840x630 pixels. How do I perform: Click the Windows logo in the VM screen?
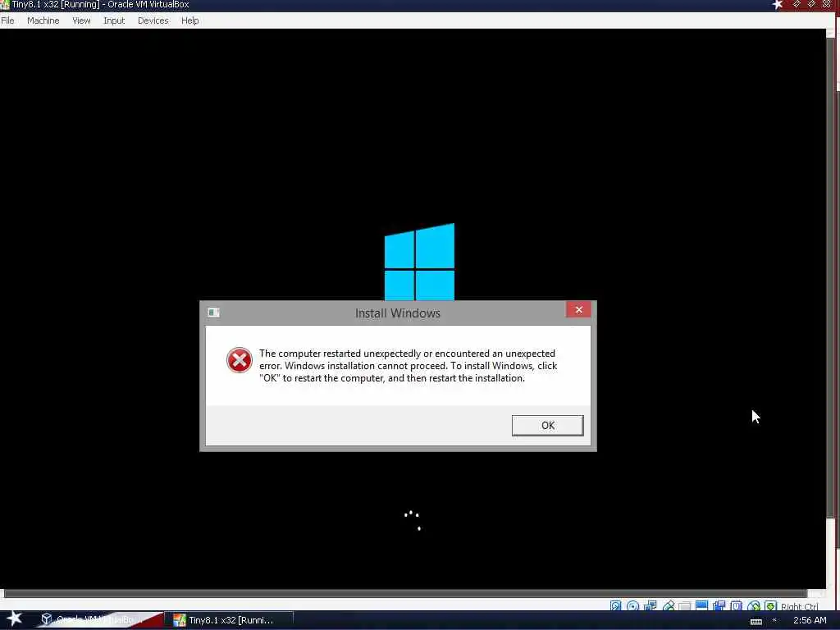[419, 262]
